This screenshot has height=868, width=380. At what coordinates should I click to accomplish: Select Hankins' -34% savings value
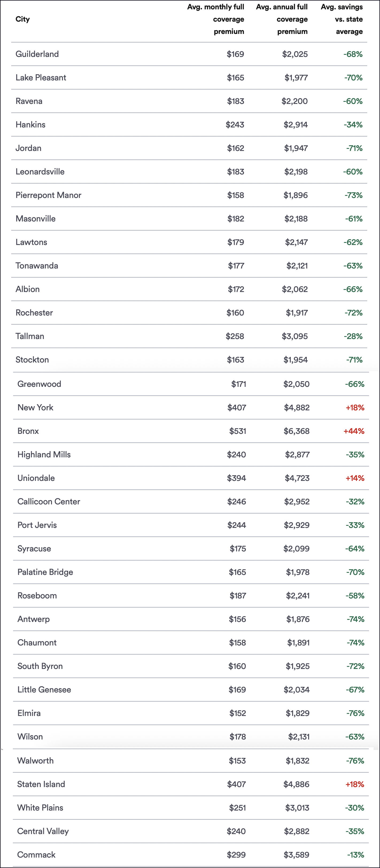(x=353, y=125)
